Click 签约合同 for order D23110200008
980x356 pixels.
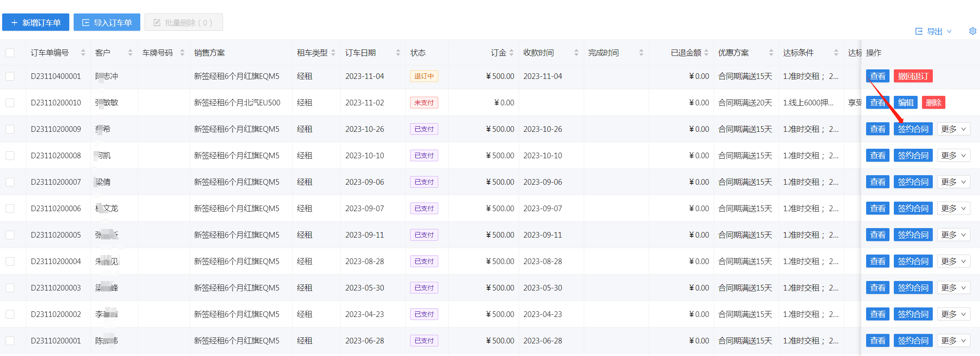(x=913, y=156)
